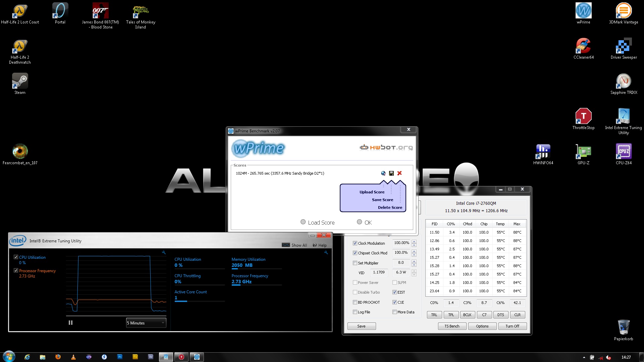Choose Save Score from the popup menu

click(382, 200)
